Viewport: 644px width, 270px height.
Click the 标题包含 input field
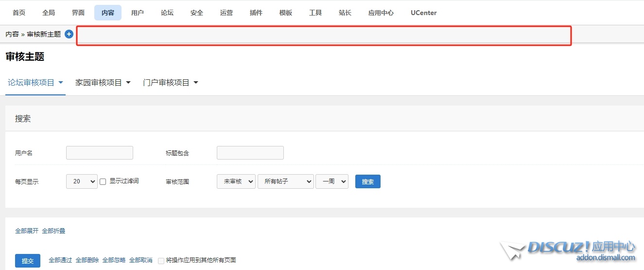(250, 153)
